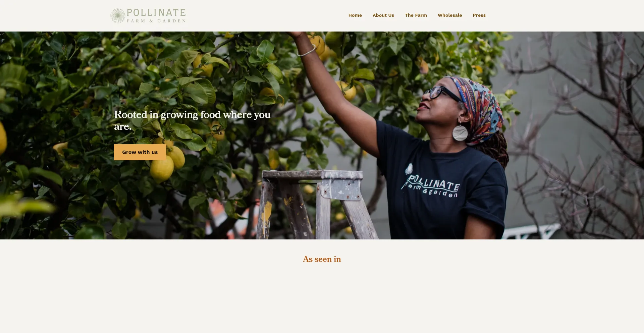The image size is (644, 333).
Task: Click the Pollinate logo on the t-shirt
Action: 430,181
